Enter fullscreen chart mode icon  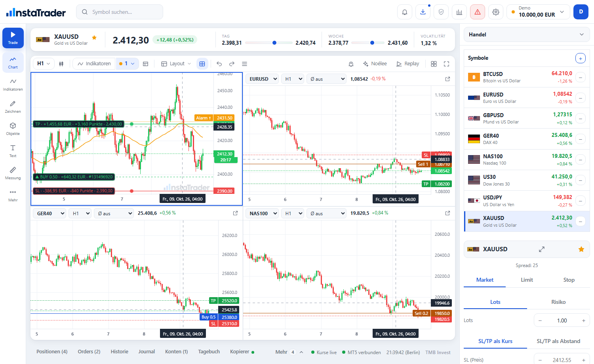pyautogui.click(x=446, y=64)
